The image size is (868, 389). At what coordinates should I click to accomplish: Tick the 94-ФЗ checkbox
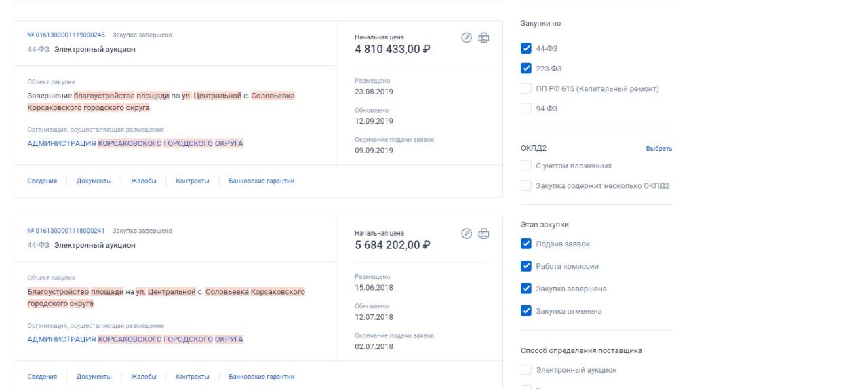pyautogui.click(x=526, y=108)
